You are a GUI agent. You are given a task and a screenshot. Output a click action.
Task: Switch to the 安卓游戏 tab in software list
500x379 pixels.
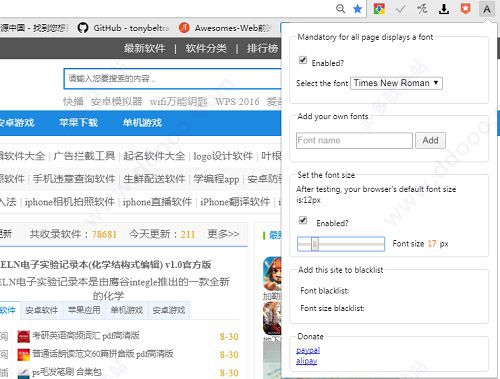click(169, 310)
